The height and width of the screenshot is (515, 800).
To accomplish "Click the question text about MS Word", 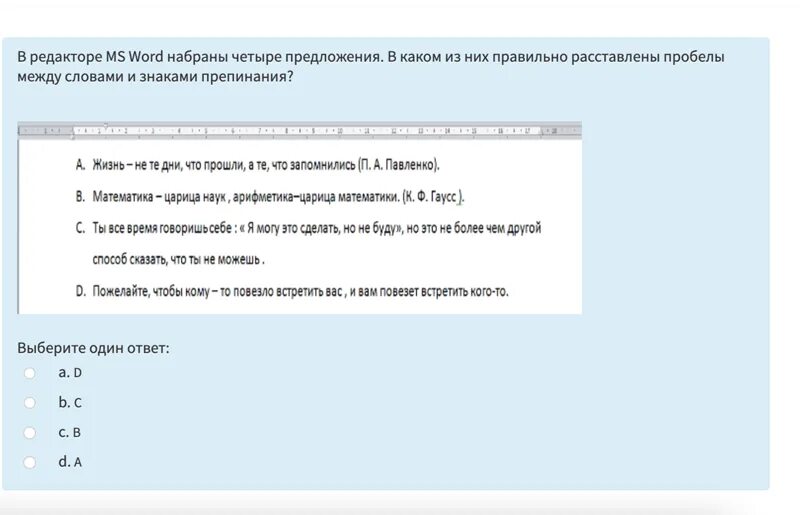I will [x=371, y=66].
